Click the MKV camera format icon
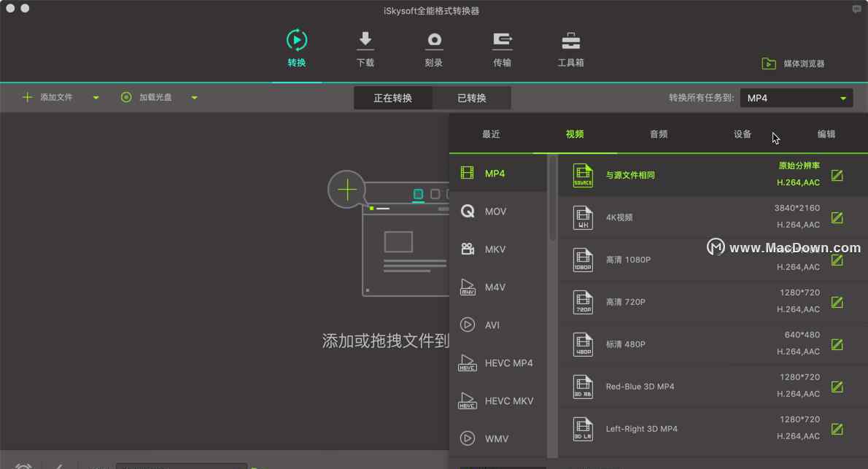 pyautogui.click(x=468, y=249)
